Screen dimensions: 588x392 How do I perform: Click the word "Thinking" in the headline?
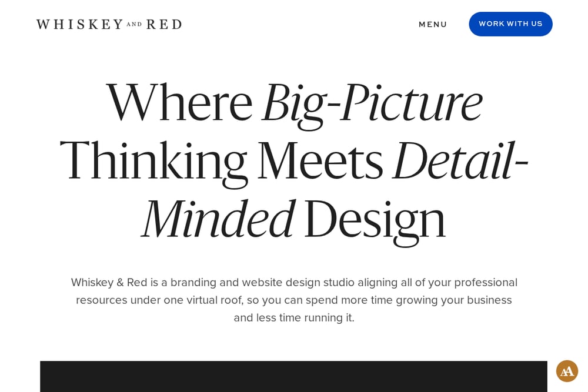(x=153, y=163)
